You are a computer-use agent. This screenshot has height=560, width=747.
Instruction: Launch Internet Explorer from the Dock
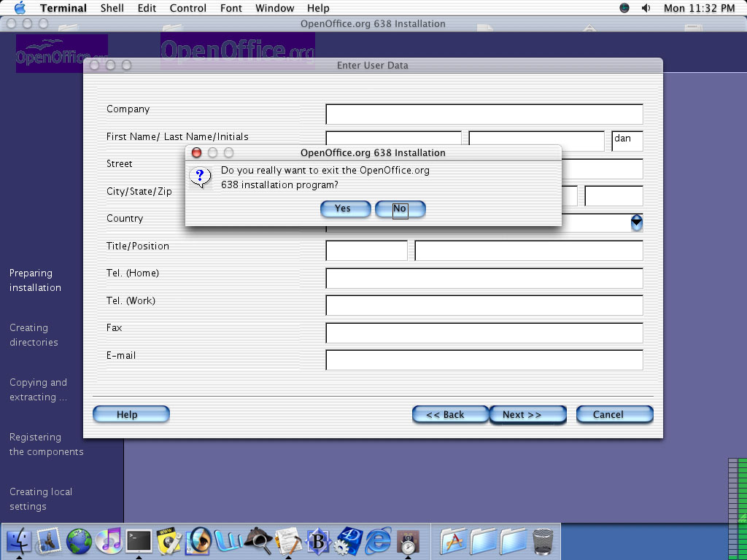pyautogui.click(x=378, y=542)
